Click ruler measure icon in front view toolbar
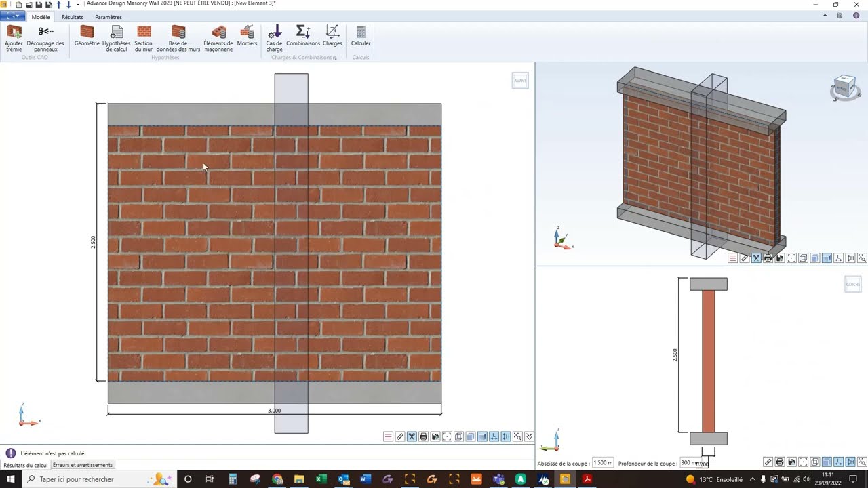The image size is (868, 488). (x=400, y=436)
